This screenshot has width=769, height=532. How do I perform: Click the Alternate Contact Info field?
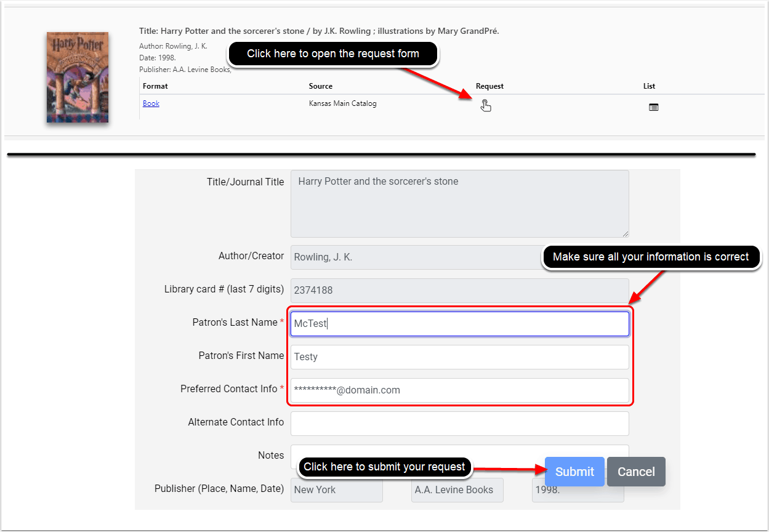pos(460,424)
